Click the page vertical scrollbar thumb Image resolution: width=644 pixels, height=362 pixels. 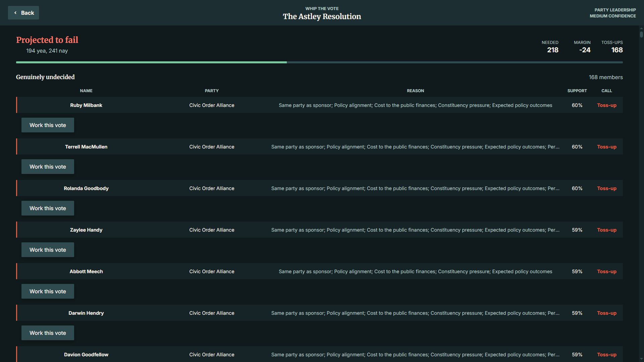[641, 34]
